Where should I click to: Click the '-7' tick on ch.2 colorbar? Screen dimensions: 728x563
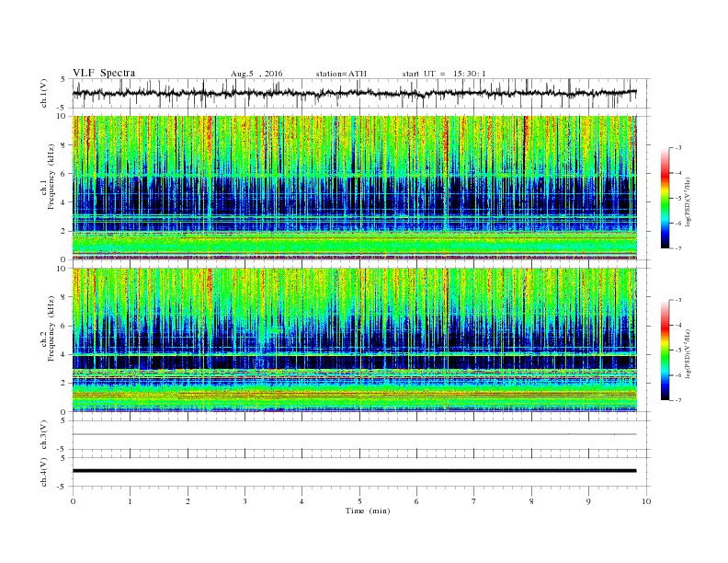677,400
